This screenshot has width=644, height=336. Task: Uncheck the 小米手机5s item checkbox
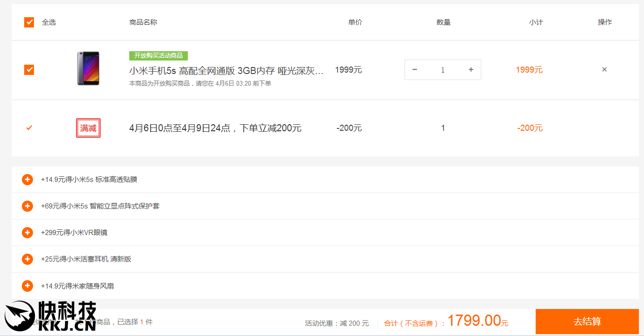29,70
